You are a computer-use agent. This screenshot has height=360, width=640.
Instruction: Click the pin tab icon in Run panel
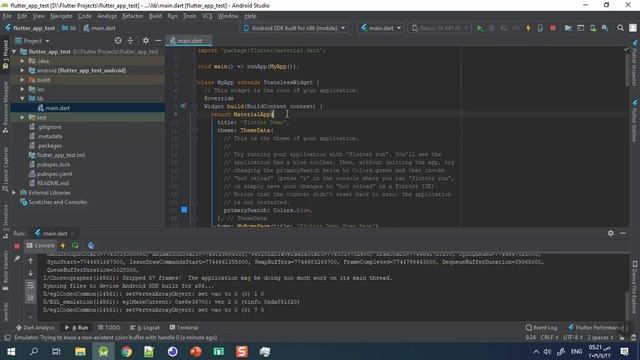coord(17,259)
